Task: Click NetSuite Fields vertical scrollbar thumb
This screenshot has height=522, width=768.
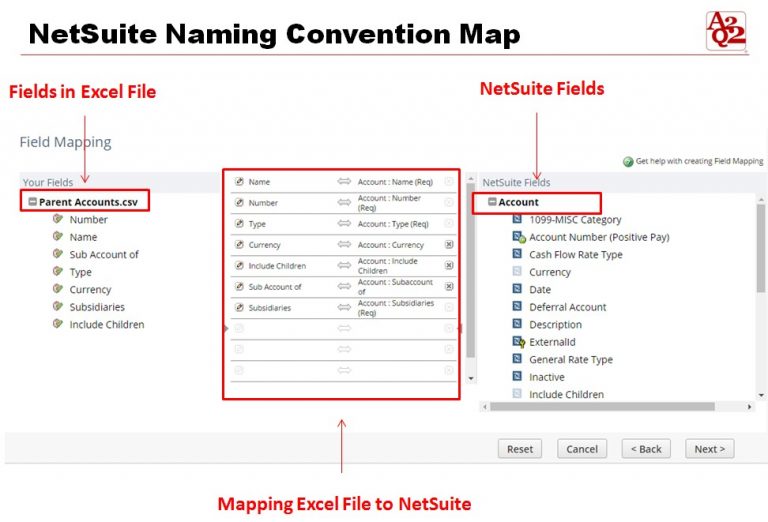Action: tap(761, 248)
